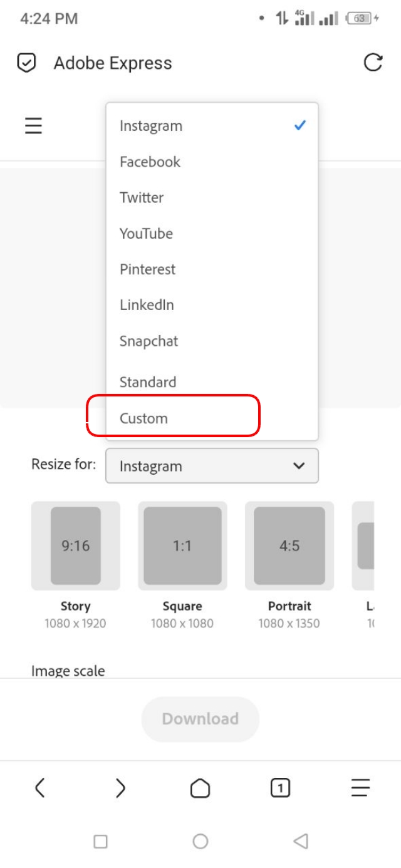The width and height of the screenshot is (401, 868).
Task: Navigate back in the browser
Action: (40, 787)
